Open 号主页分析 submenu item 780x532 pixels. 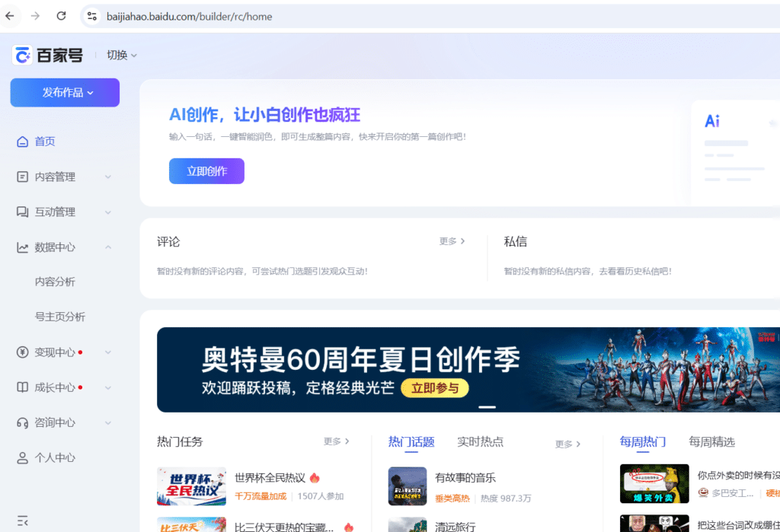point(59,317)
